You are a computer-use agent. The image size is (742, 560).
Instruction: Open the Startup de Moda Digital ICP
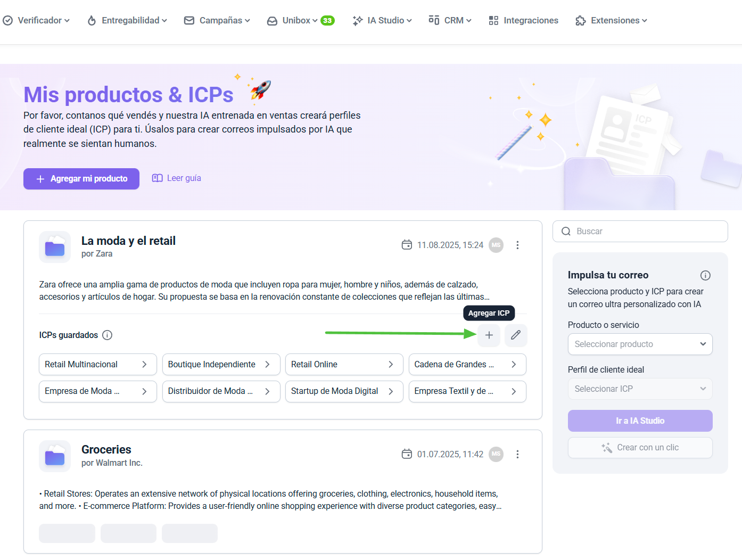(344, 391)
